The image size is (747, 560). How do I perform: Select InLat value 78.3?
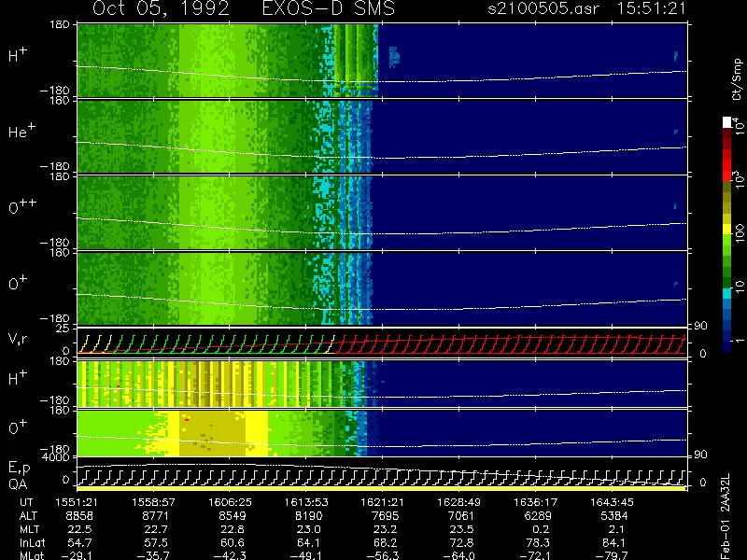point(538,543)
